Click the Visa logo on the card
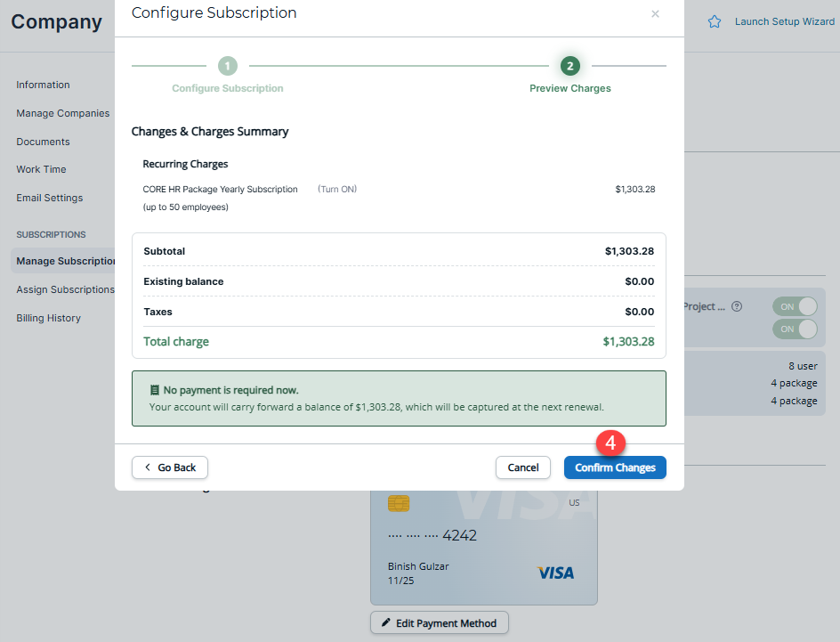840x642 pixels. point(555,573)
